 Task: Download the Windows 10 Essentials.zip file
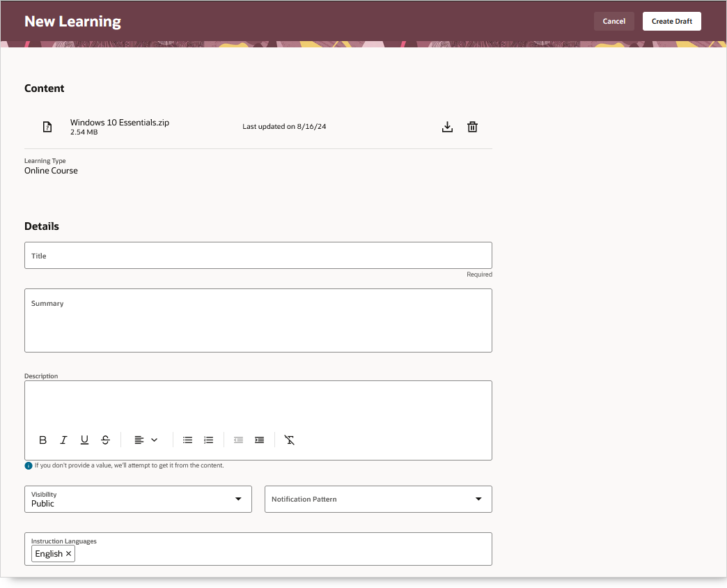[x=447, y=127]
